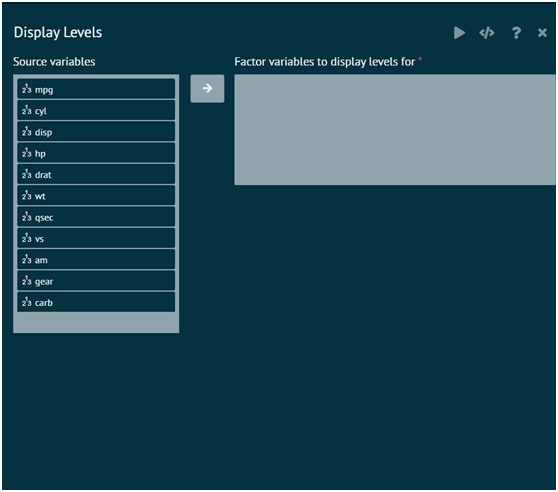The width and height of the screenshot is (558, 492).
Task: Select the cyl variable
Action: (x=96, y=110)
